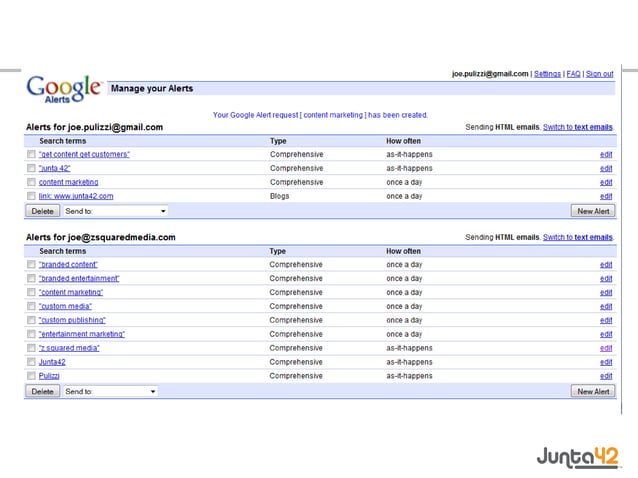The height and width of the screenshot is (478, 638).
Task: Create New Alert for zsquaredmedia account
Action: pyautogui.click(x=593, y=391)
